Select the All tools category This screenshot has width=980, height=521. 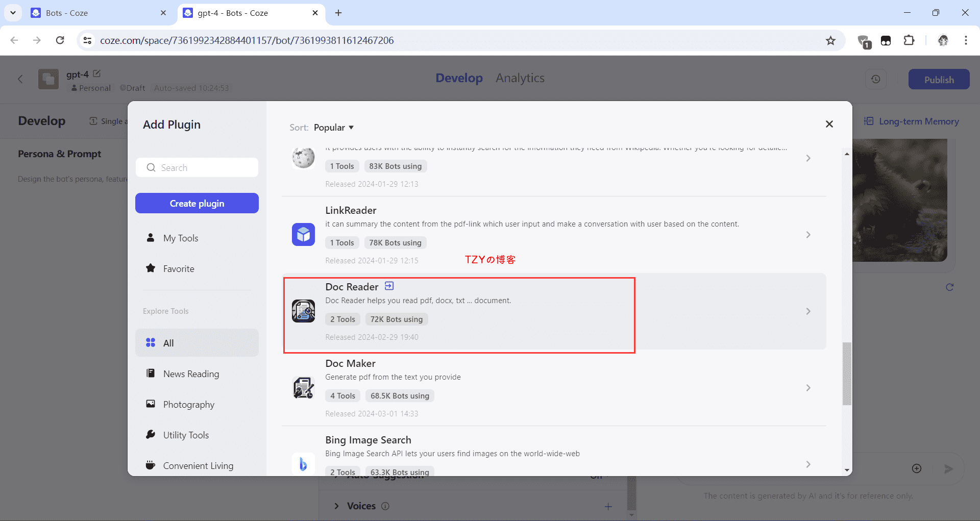tap(168, 343)
